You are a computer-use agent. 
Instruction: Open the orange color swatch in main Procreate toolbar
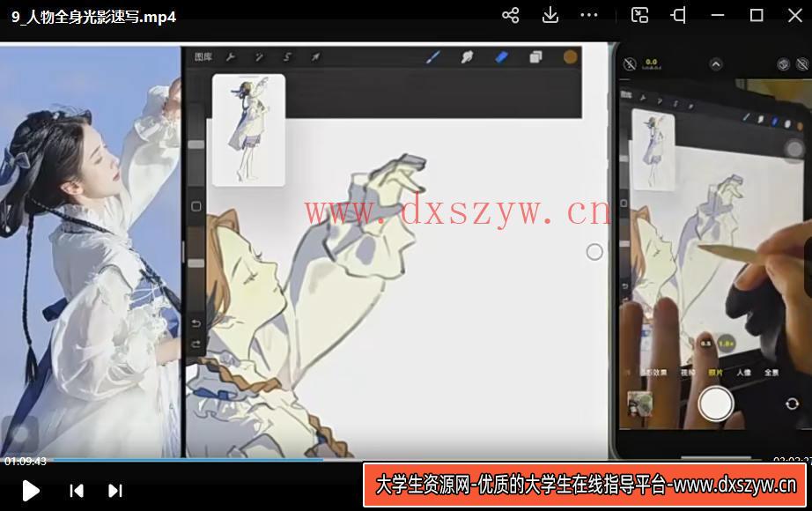coord(570,57)
